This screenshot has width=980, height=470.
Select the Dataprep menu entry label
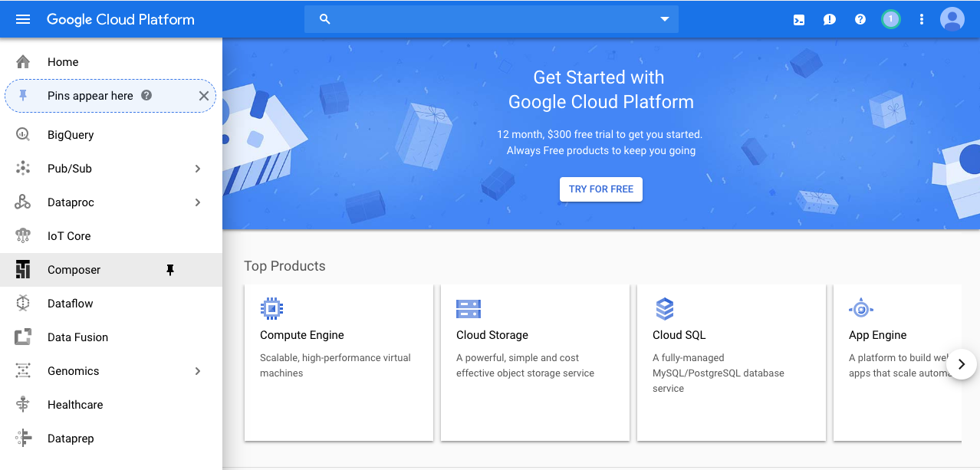point(71,439)
